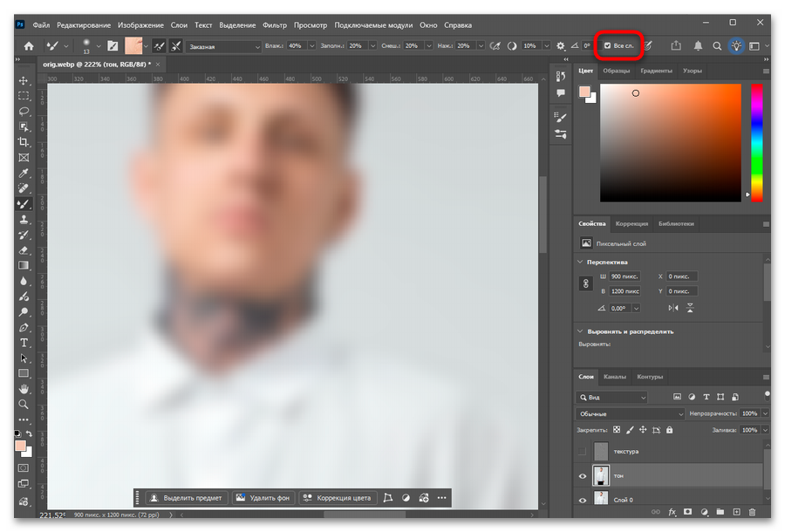Select the Lasso tool
Viewport: 785px width, 532px height.
point(24,111)
